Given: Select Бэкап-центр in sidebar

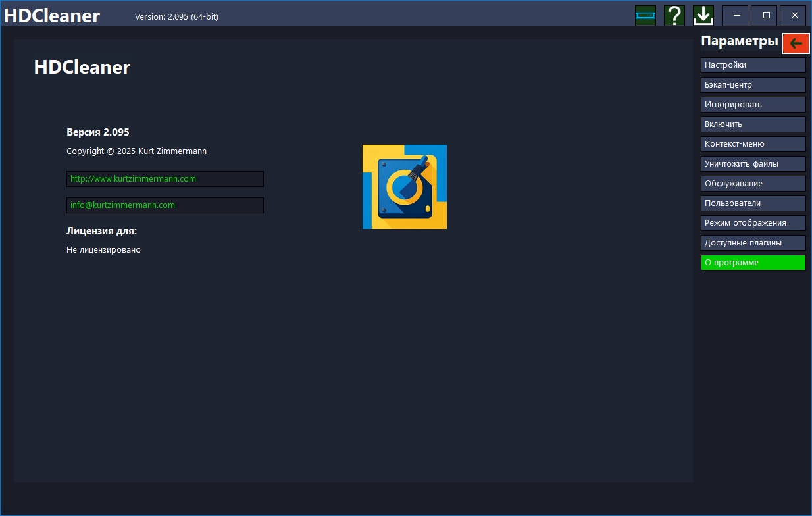Looking at the screenshot, I should [x=753, y=85].
